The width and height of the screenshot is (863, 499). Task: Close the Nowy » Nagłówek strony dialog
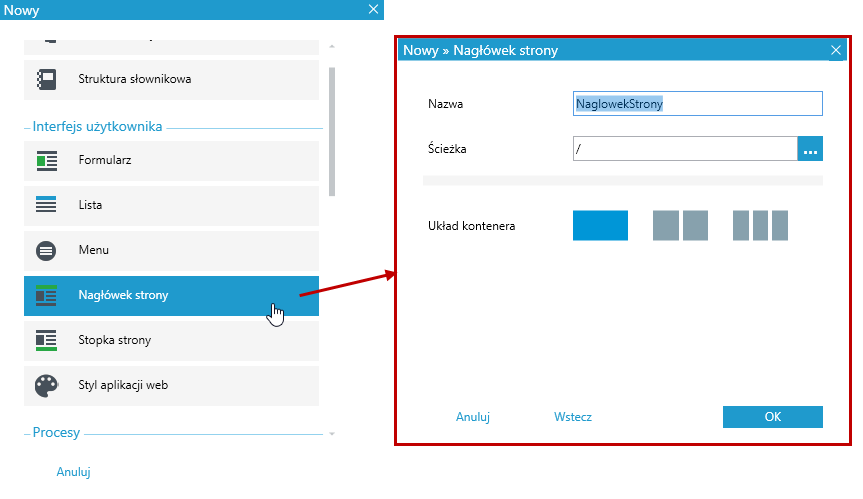[835, 51]
